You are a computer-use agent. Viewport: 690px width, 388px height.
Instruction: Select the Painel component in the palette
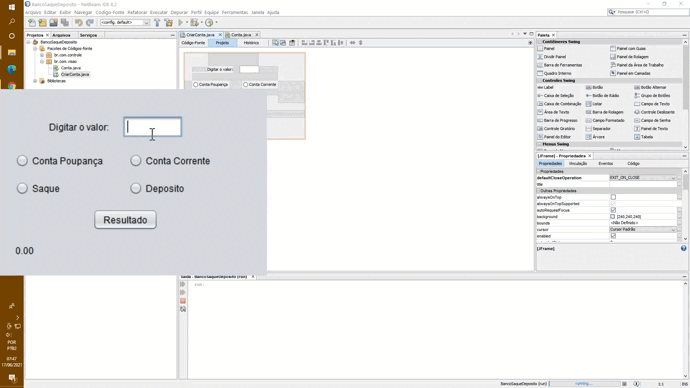(x=546, y=48)
